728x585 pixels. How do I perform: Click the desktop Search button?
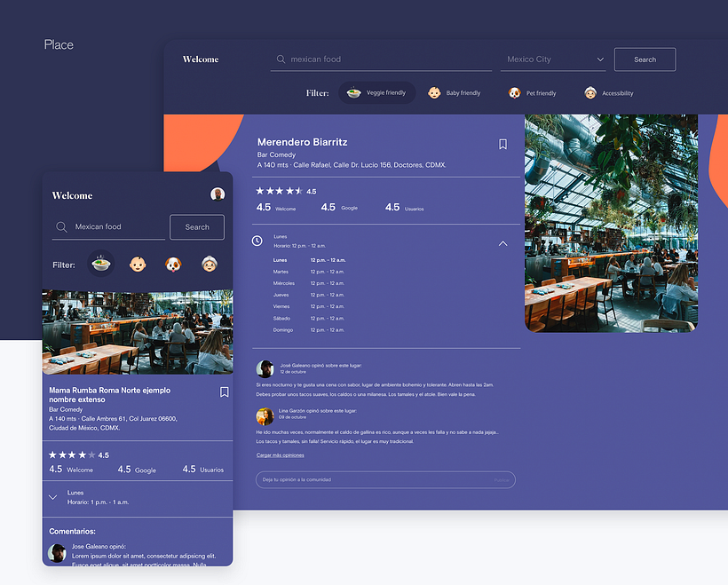(645, 59)
